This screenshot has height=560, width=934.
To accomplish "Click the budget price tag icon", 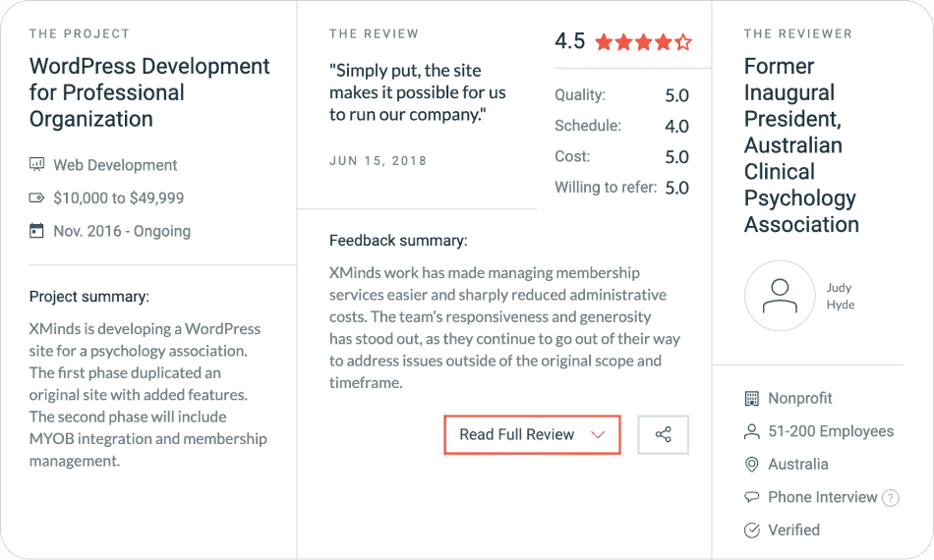I will tap(37, 198).
